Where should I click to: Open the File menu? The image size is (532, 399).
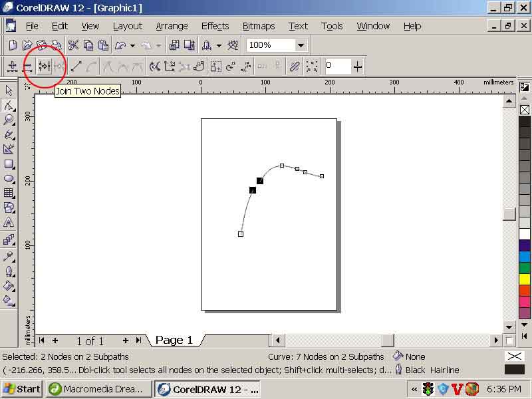tap(32, 26)
